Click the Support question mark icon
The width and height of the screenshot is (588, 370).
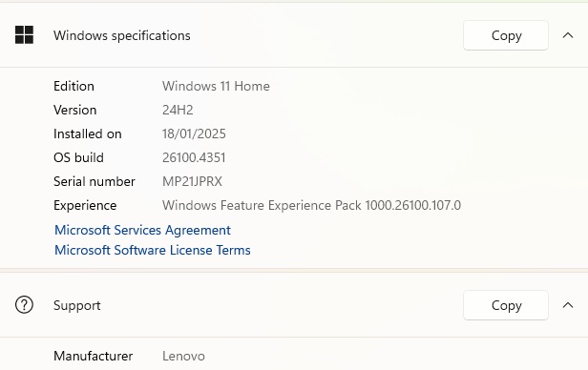(25, 305)
